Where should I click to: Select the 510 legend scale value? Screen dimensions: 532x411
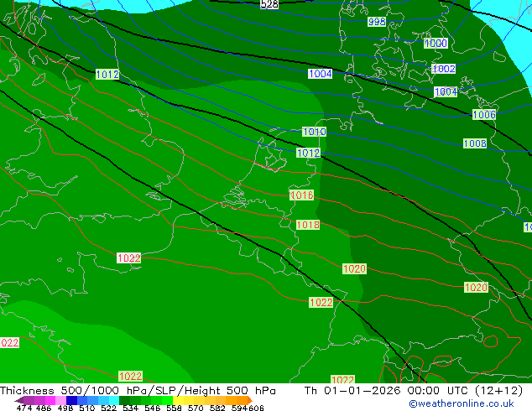tap(87, 408)
